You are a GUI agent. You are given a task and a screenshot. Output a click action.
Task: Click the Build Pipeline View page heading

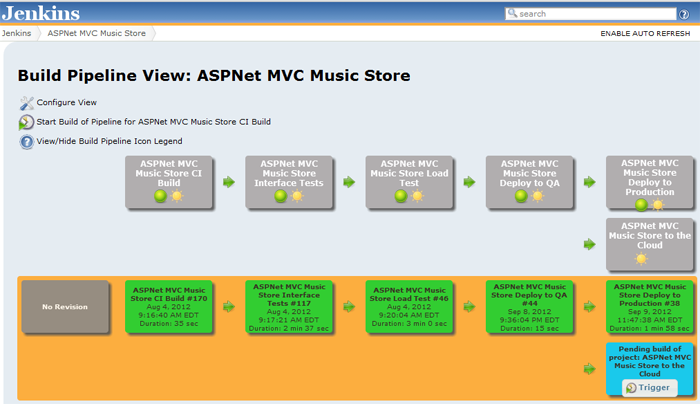[x=214, y=75]
